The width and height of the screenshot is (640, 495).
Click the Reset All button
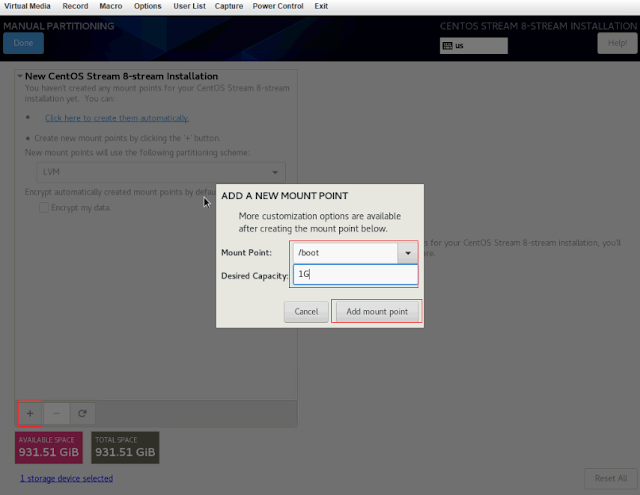click(611, 478)
